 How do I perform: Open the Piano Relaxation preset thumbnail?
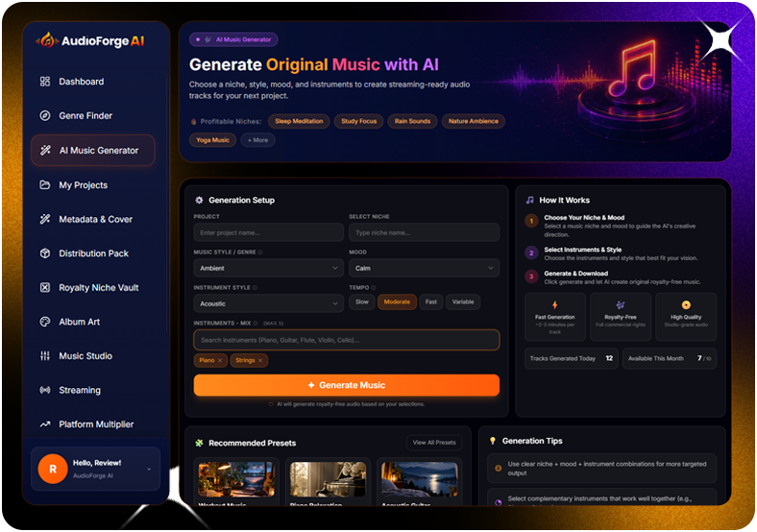[328, 479]
